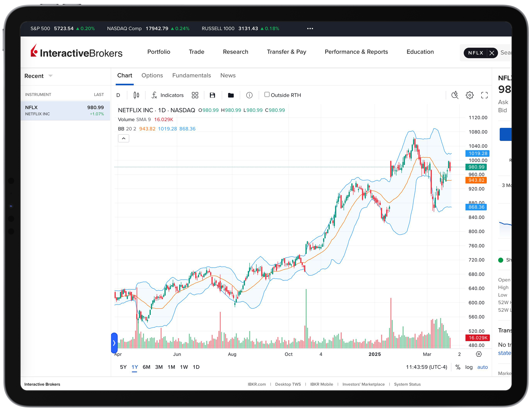Screen dimensions: 532x412
Task: Switch to the News tab
Action: tap(228, 76)
